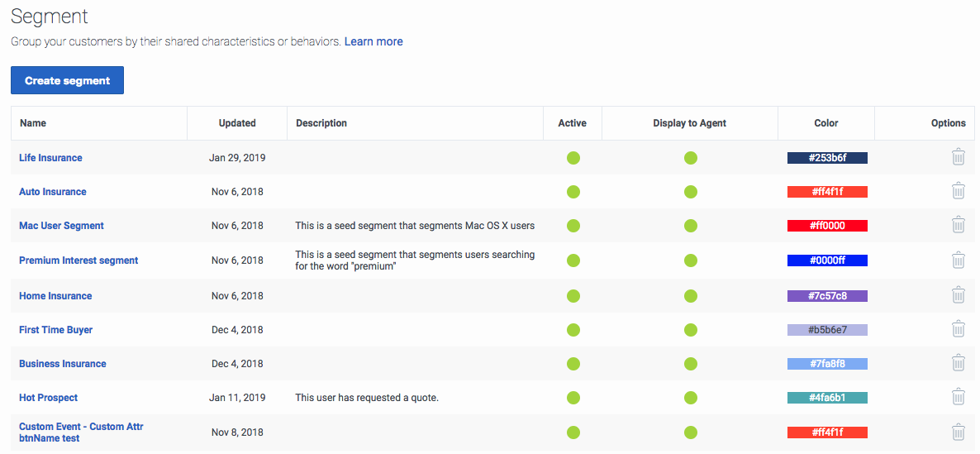Delete the Premium Interest segment
The image size is (980, 454).
[959, 260]
